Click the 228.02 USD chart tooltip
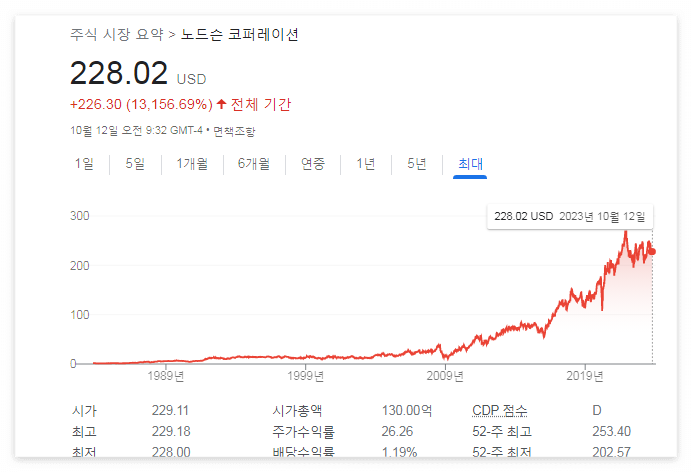This screenshot has height=472, width=692. click(x=570, y=217)
